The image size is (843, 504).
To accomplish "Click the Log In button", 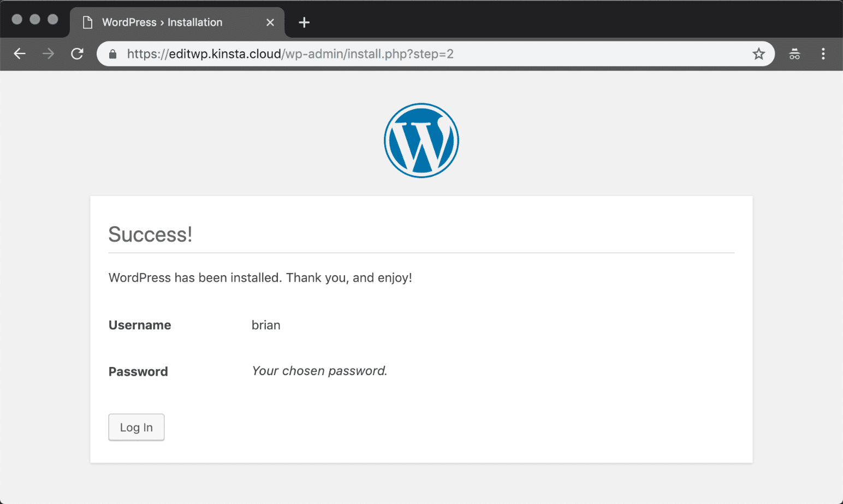I will pyautogui.click(x=136, y=427).
